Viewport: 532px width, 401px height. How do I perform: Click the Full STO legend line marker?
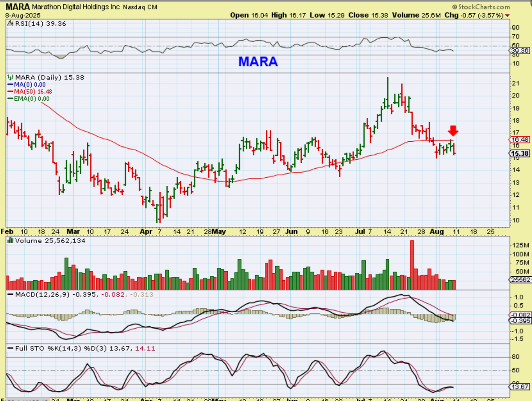pos(11,348)
